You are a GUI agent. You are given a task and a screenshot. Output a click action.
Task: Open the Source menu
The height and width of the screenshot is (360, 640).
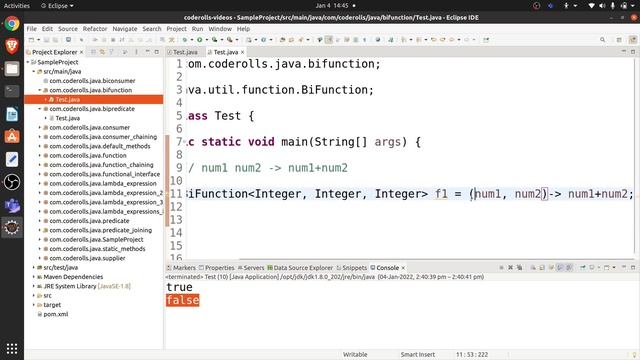68,29
